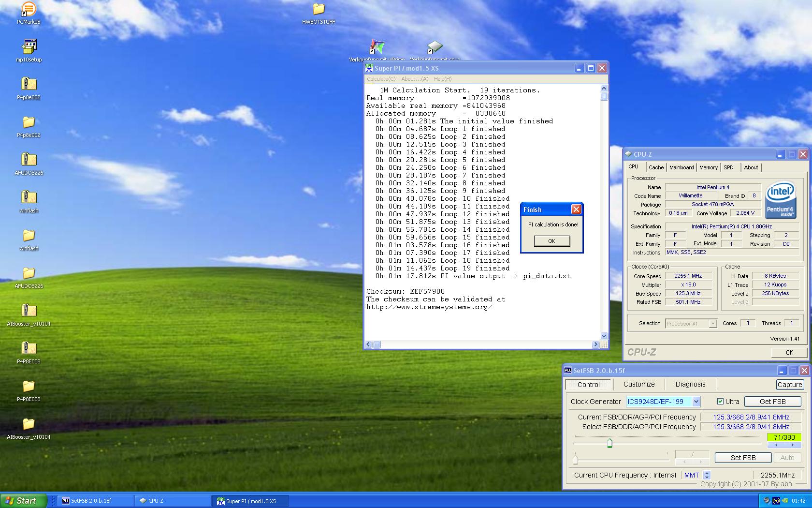This screenshot has height=508, width=812.
Task: Switch to SetFSB taskbar button
Action: click(x=95, y=501)
